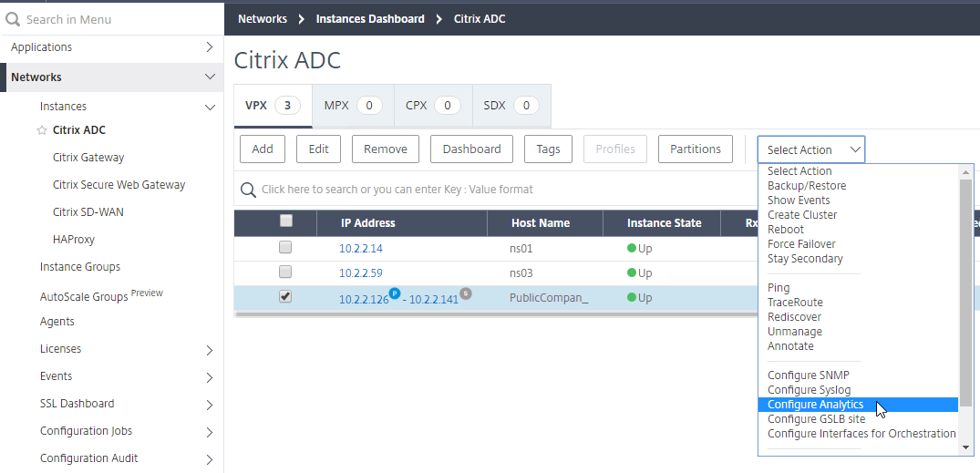The height and width of the screenshot is (473, 980).
Task: Select Configure Interfaces for Orchestration
Action: click(861, 434)
